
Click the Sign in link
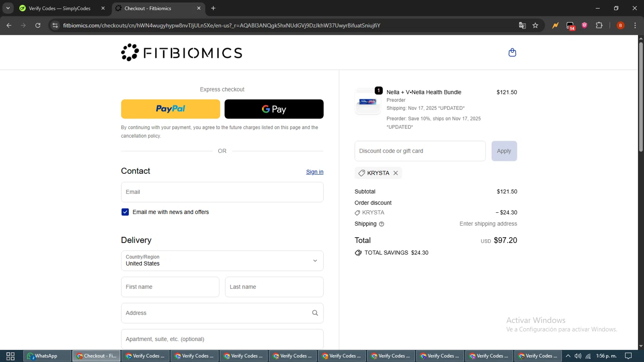(x=315, y=172)
